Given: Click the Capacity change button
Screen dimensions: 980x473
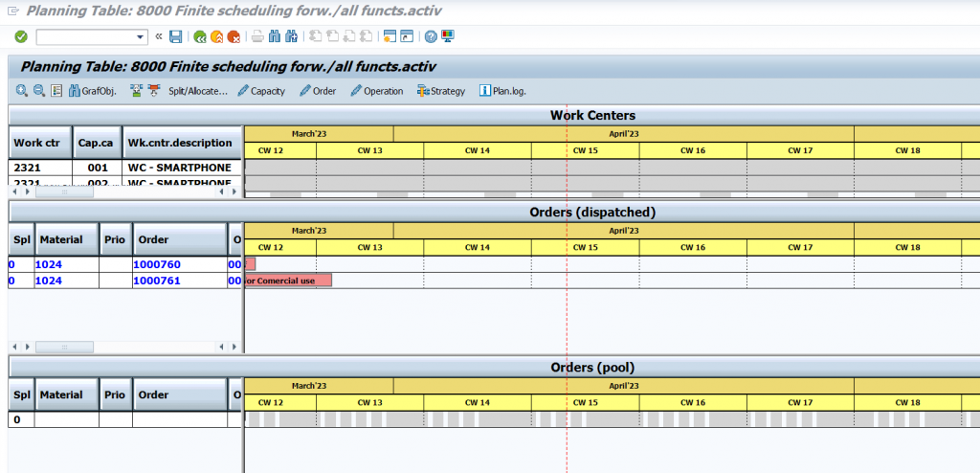Looking at the screenshot, I should tap(261, 91).
